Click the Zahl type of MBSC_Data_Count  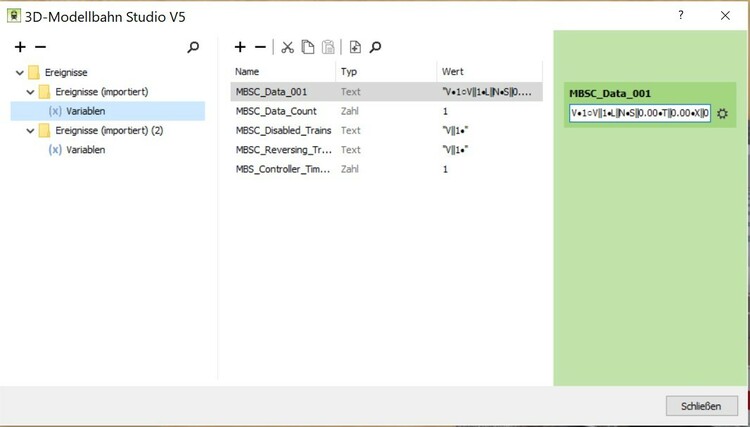(350, 111)
